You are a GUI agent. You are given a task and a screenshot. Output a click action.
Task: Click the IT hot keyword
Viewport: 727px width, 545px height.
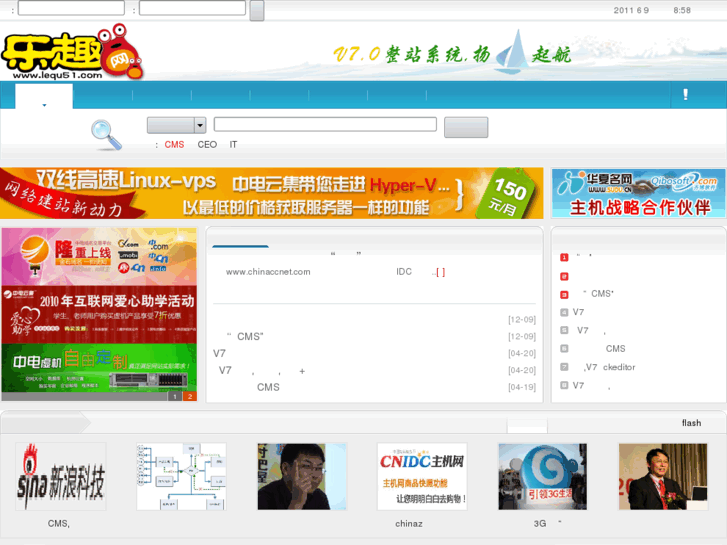233,145
